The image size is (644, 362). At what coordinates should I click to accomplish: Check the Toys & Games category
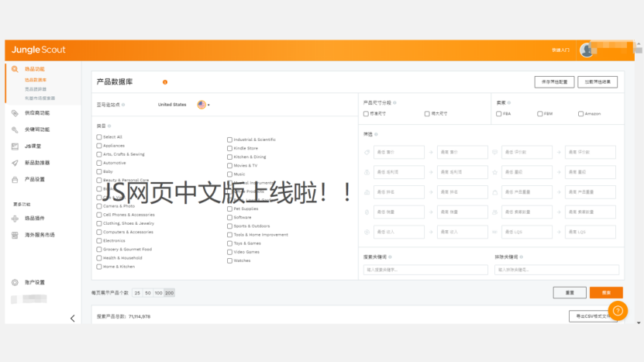click(x=229, y=243)
